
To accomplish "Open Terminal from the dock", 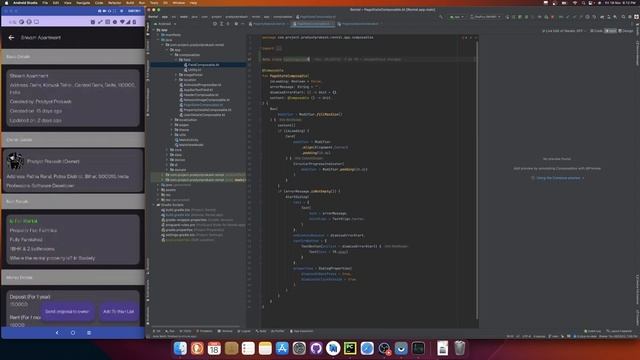I will tap(418, 348).
